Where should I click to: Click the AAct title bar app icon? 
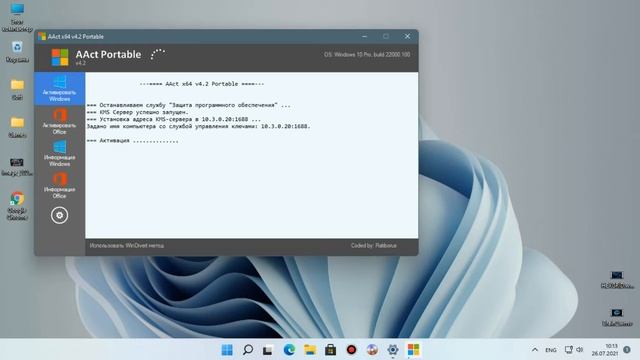coord(42,36)
